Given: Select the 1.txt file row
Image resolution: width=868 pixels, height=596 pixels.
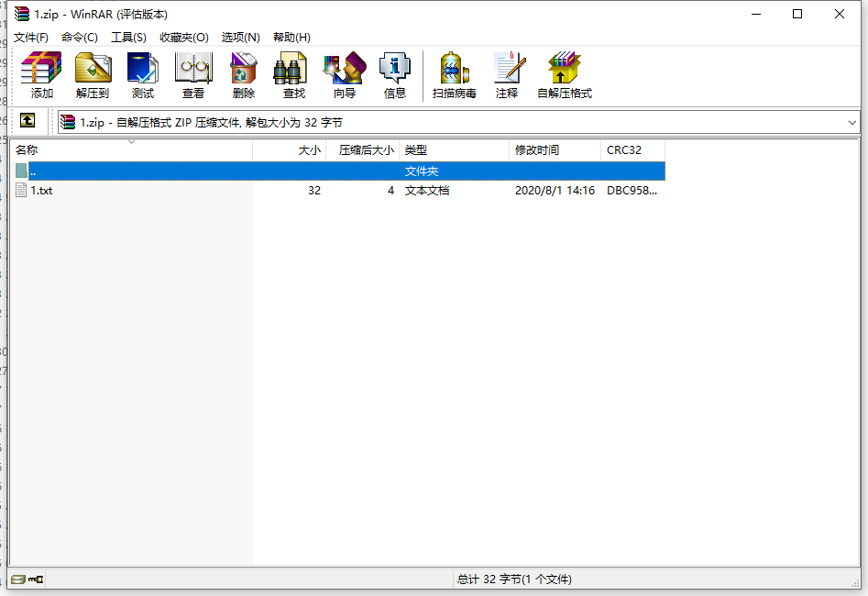Looking at the screenshot, I should coord(337,190).
